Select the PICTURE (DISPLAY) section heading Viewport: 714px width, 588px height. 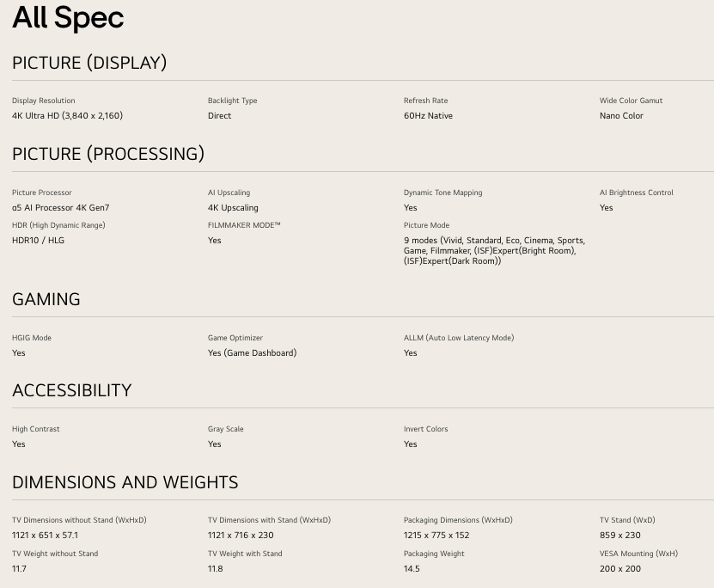point(89,63)
